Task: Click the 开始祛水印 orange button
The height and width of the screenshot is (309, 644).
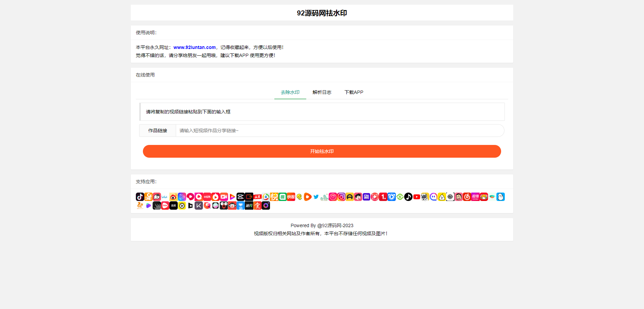Action: (x=322, y=151)
